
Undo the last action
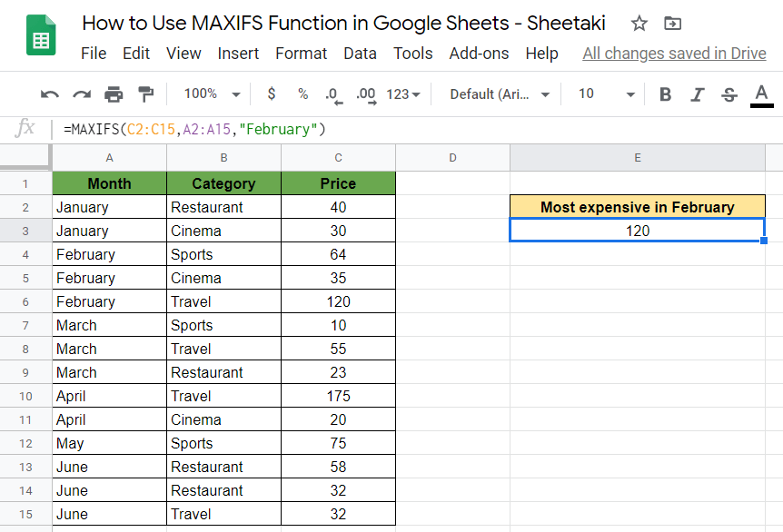(49, 94)
